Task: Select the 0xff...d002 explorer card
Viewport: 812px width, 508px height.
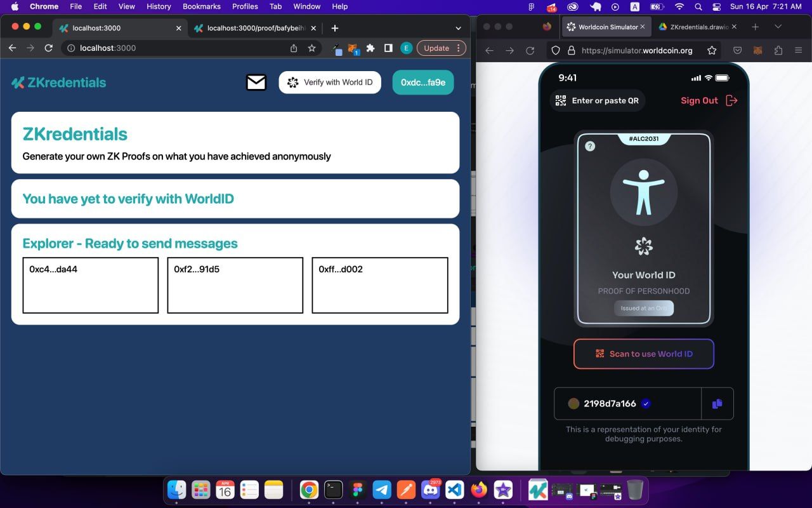Action: pos(380,285)
